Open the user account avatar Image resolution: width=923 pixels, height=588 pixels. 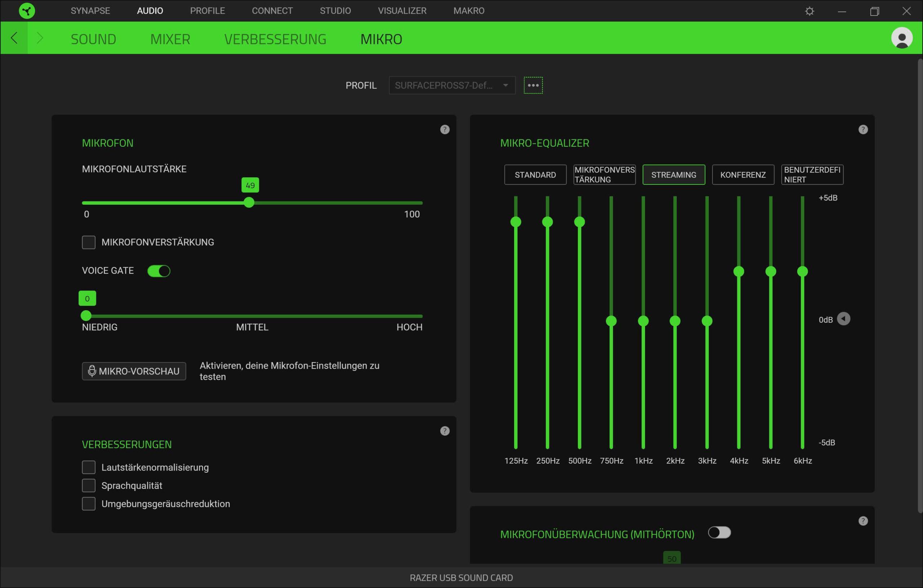(x=901, y=38)
